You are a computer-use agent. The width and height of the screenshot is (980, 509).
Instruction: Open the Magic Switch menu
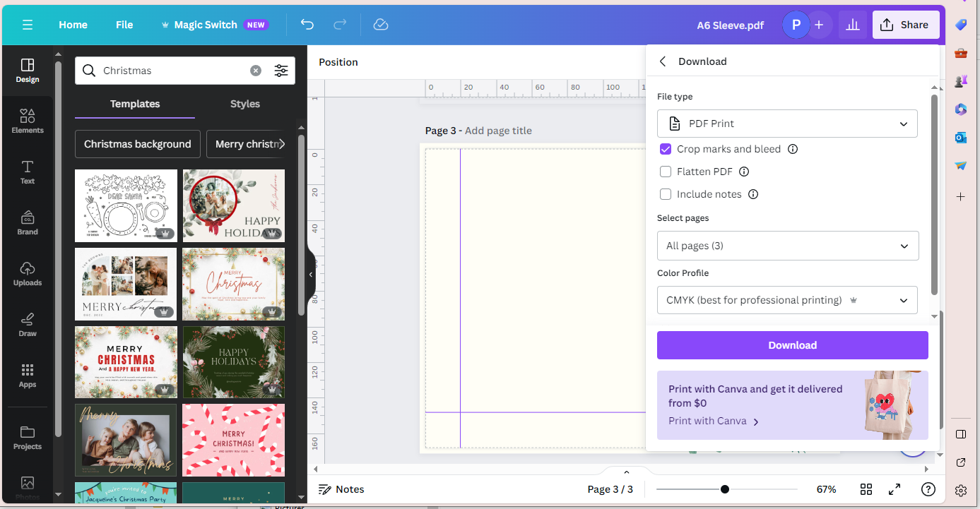tap(215, 25)
